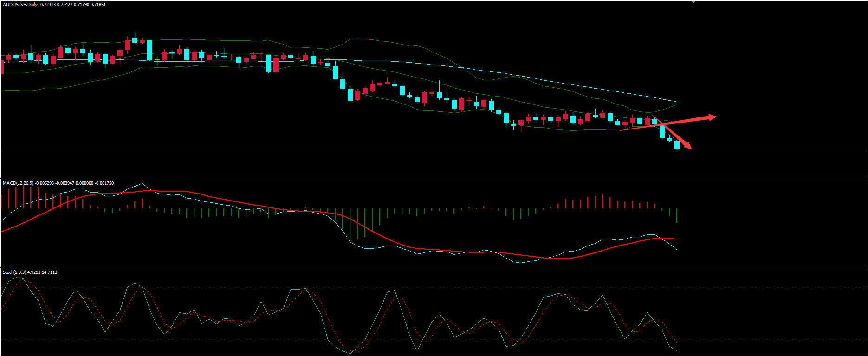
Task: Click the AUDUSD.E,Daily chart title label
Action: coord(20,5)
